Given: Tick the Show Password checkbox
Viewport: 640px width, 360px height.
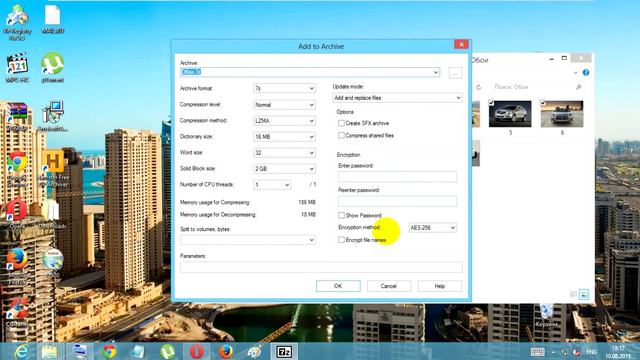Looking at the screenshot, I should coord(341,215).
